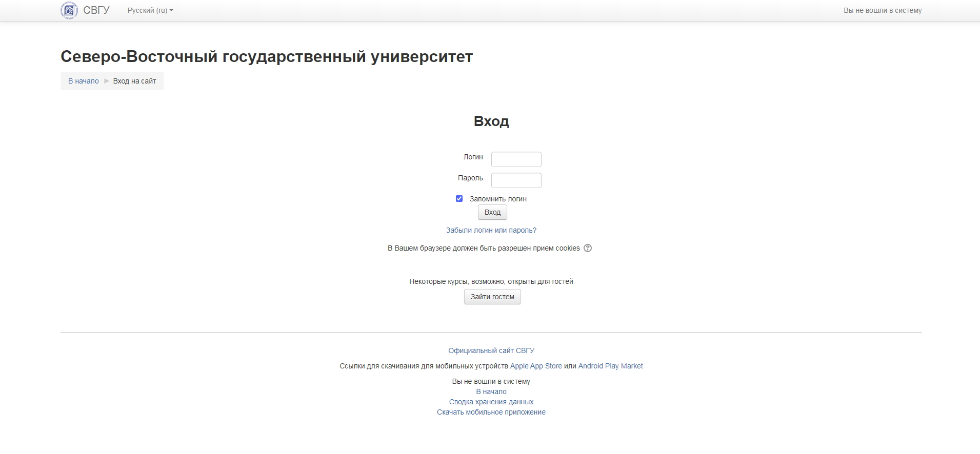Expand the Русский (ru) language dropdown
This screenshot has width=980, height=454.
150,10
